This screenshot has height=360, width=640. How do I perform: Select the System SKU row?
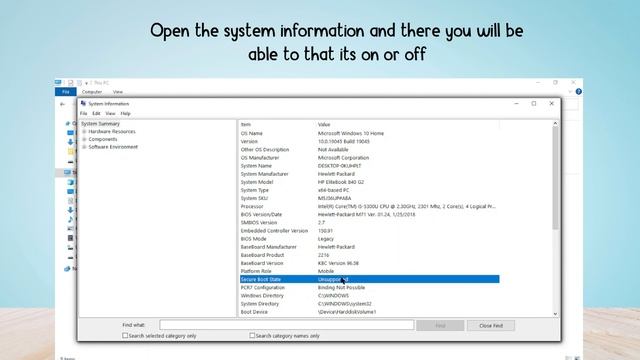click(x=369, y=198)
